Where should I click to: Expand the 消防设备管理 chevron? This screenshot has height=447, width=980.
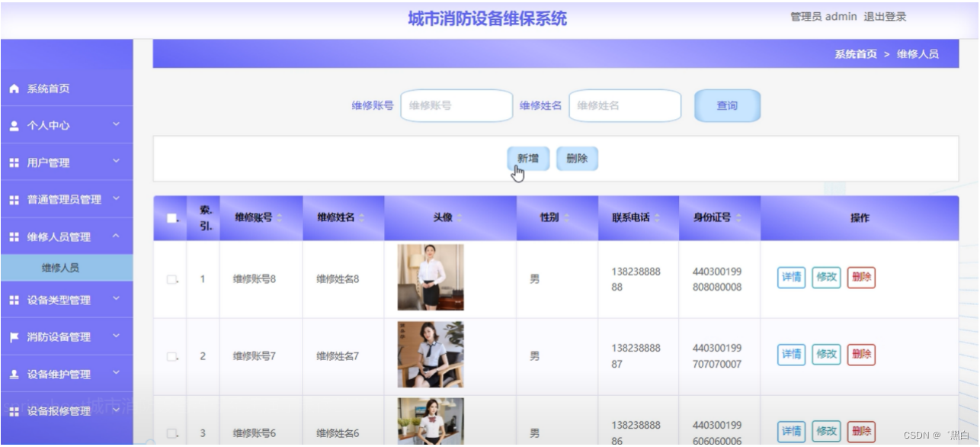pos(117,336)
